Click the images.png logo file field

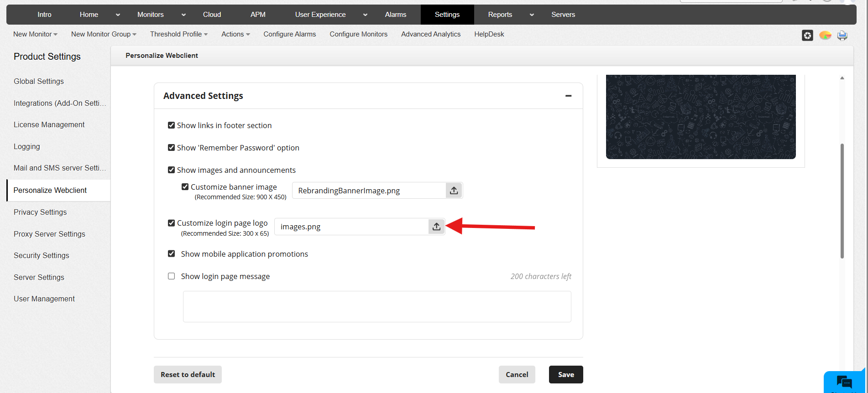[351, 227]
